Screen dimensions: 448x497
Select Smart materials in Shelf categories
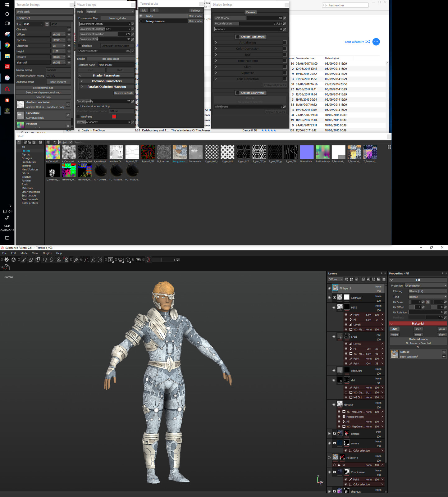31,192
